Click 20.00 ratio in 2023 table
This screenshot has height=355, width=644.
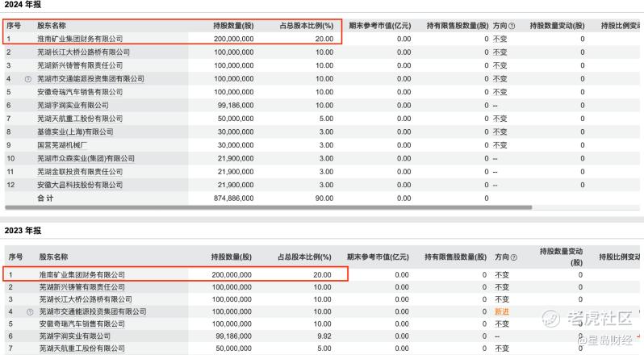pos(322,274)
